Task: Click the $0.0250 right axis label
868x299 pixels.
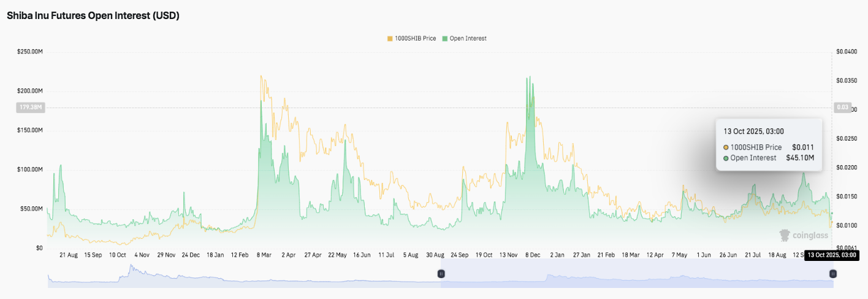Action: (x=847, y=139)
